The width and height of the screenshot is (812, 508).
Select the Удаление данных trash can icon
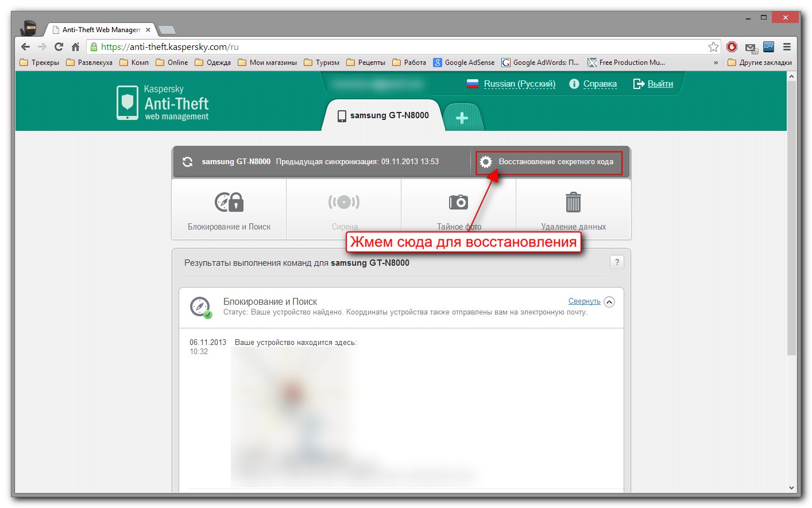tap(573, 202)
